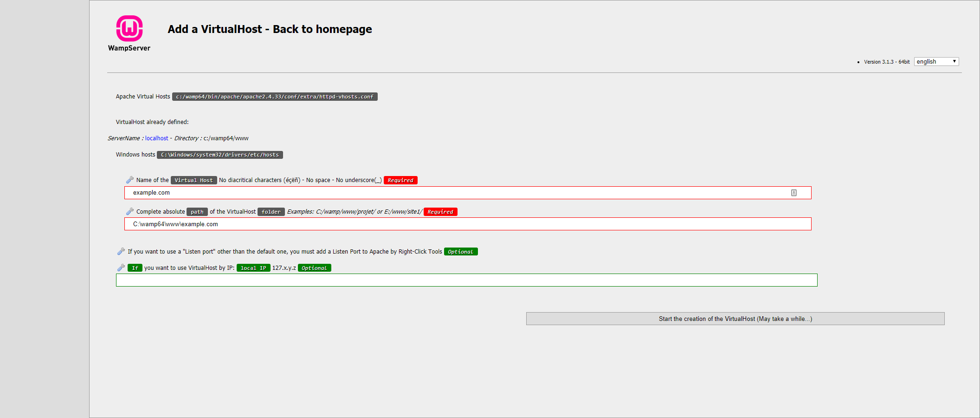
Task: Click contact autofill icon in virtual host name field
Action: pyautogui.click(x=794, y=193)
